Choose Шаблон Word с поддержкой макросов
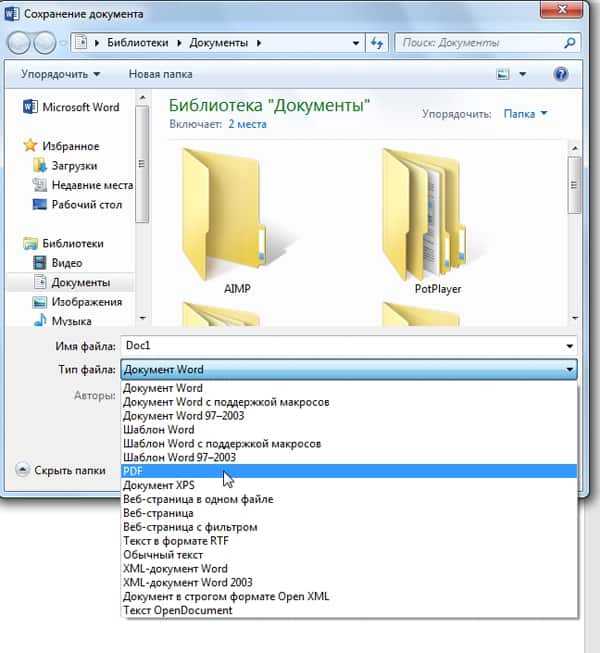The image size is (600, 653). [x=349, y=444]
